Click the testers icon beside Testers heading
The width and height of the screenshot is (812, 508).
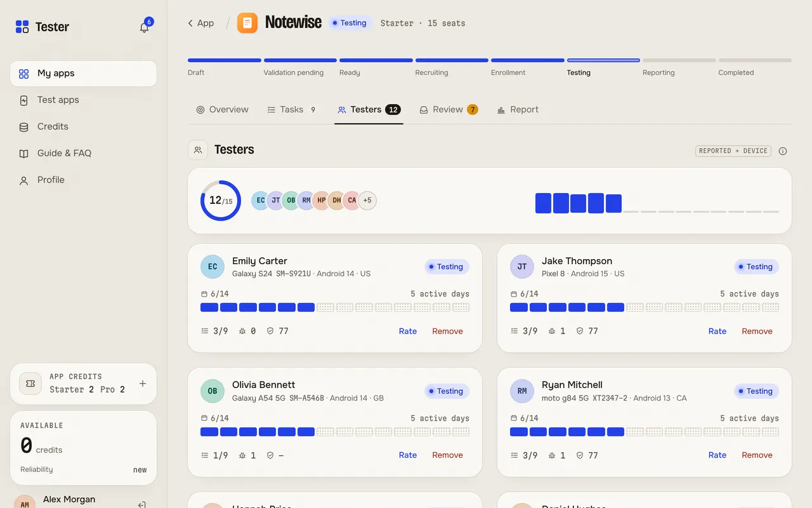(x=198, y=150)
